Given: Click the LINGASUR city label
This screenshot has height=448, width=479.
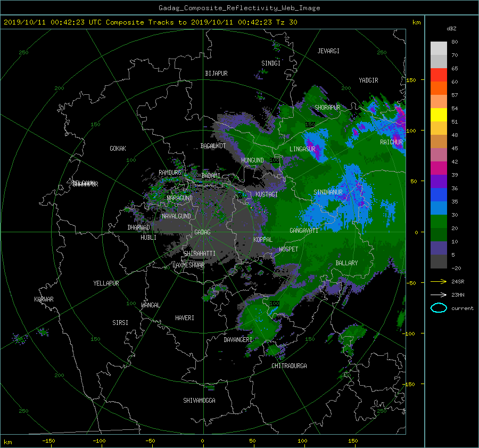Looking at the screenshot, I should (x=302, y=149).
